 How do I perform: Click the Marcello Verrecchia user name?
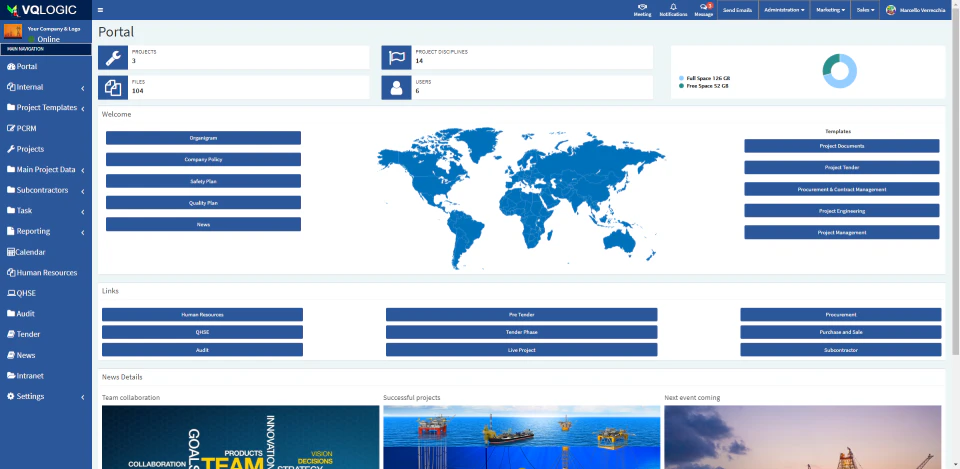click(x=923, y=10)
